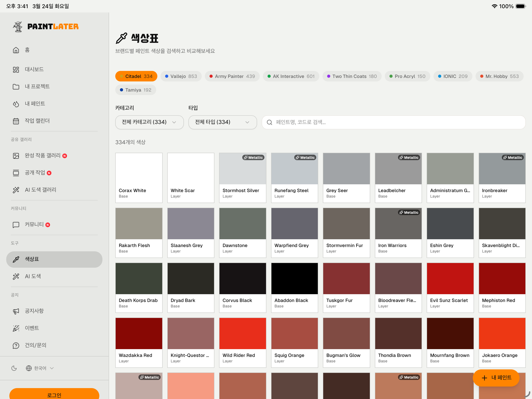Image resolution: width=532 pixels, height=399 pixels.
Task: Open the dashboard grid icon
Action: pyautogui.click(x=16, y=70)
